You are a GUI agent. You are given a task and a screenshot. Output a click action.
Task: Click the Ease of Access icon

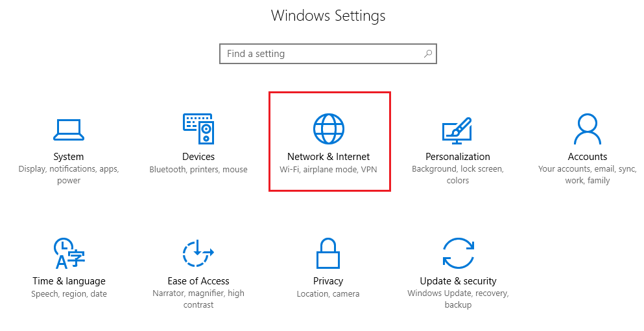[198, 253]
